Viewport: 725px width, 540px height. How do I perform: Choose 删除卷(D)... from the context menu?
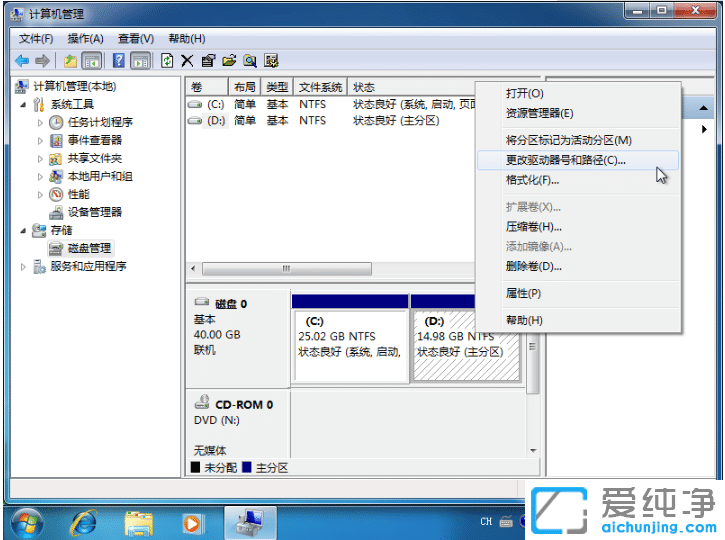point(578,266)
